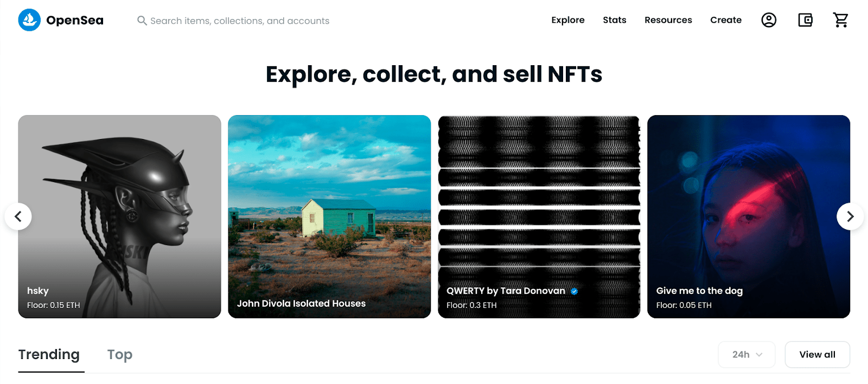Open the wallet icon
The width and height of the screenshot is (868, 384).
pyautogui.click(x=805, y=20)
